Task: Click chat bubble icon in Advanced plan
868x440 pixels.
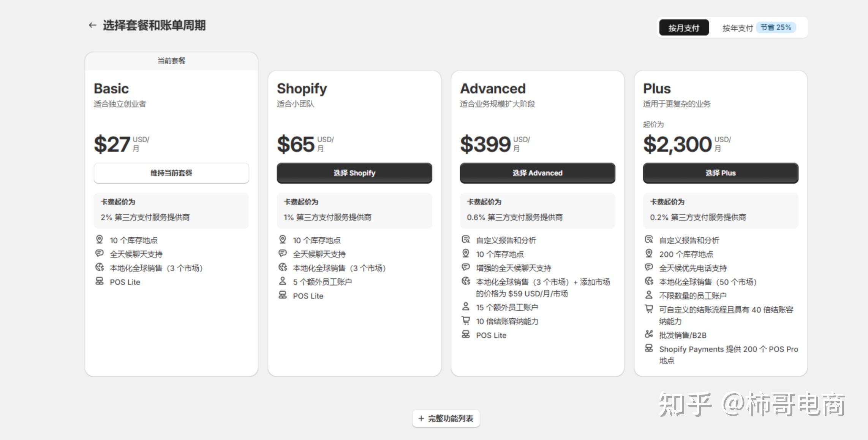Action: (x=466, y=267)
